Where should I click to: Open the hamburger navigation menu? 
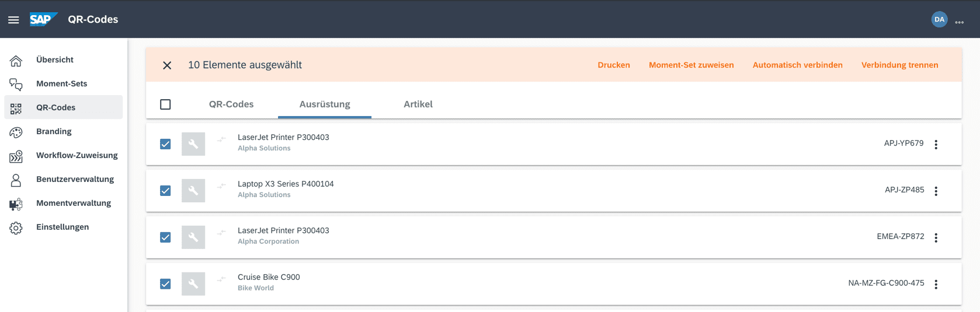(x=13, y=20)
